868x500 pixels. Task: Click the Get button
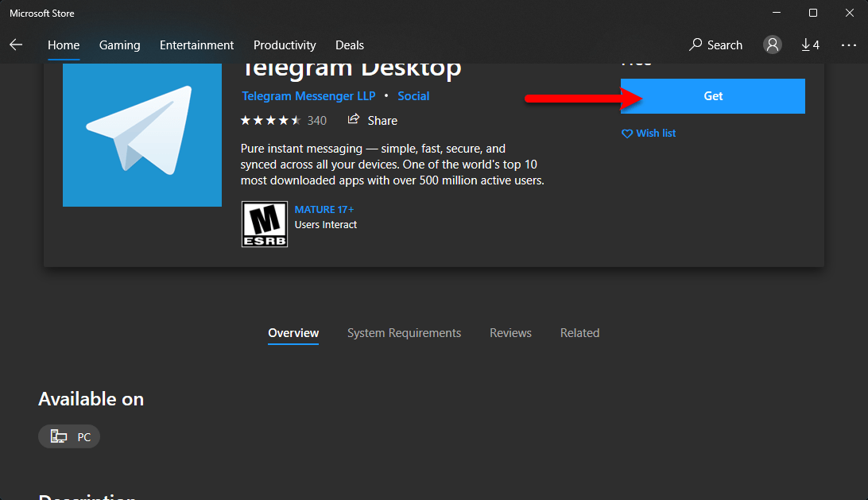pyautogui.click(x=712, y=96)
